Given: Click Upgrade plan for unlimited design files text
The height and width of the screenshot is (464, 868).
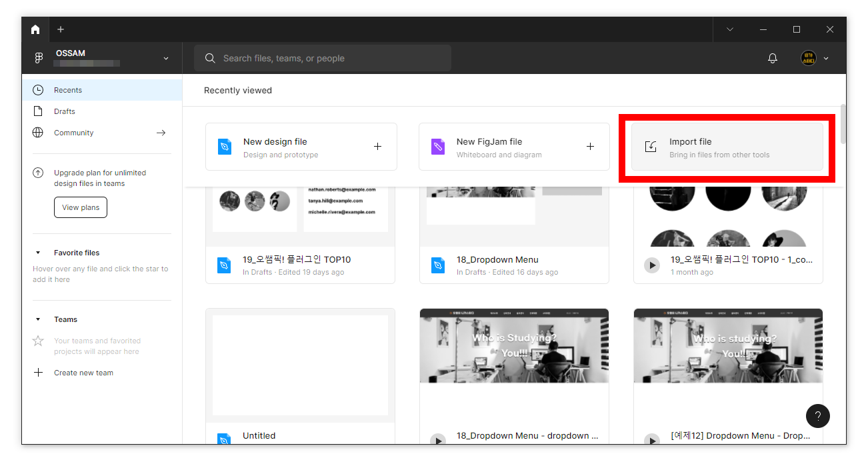Looking at the screenshot, I should [100, 178].
